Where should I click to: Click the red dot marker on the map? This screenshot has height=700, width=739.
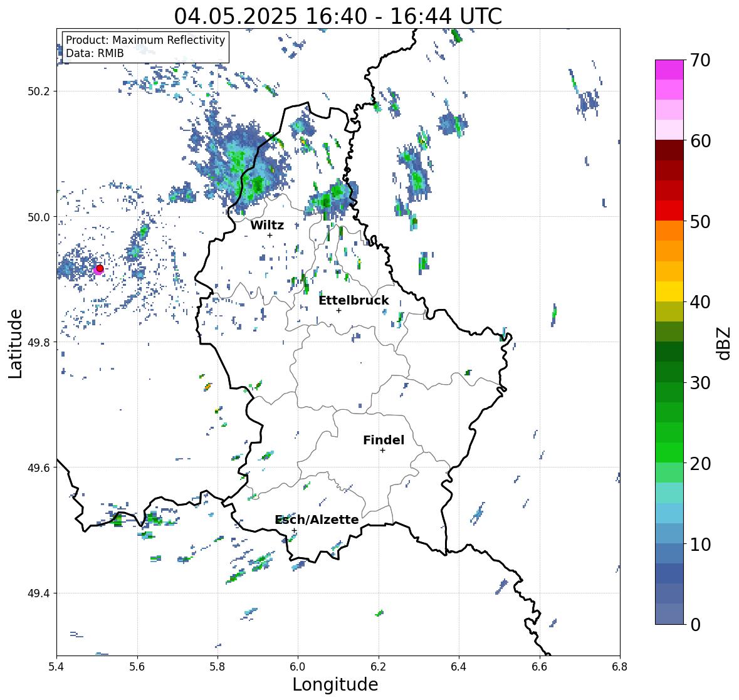[100, 268]
